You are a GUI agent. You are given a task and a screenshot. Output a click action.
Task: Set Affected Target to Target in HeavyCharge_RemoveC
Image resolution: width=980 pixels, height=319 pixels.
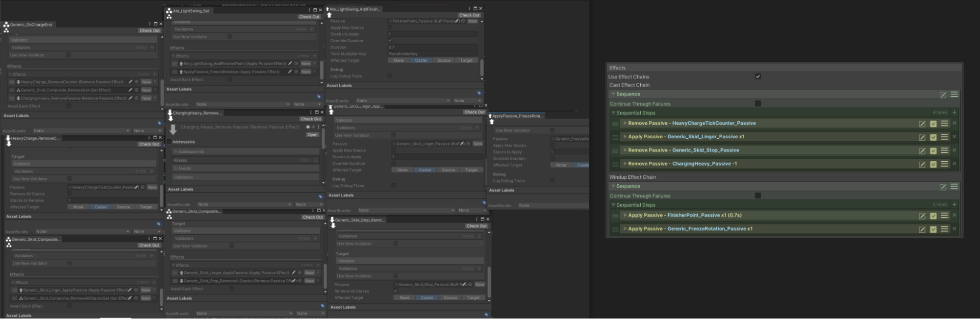pos(146,207)
